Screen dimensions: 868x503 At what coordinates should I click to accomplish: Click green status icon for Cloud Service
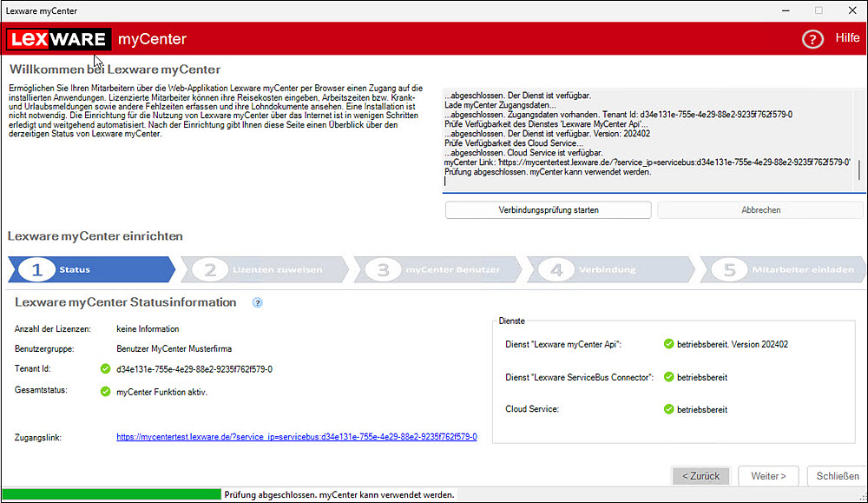coord(668,409)
